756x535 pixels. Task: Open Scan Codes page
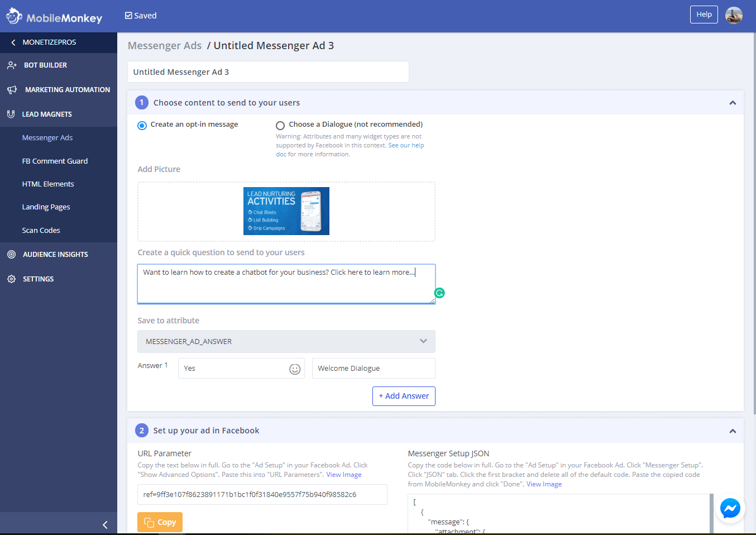(x=41, y=230)
